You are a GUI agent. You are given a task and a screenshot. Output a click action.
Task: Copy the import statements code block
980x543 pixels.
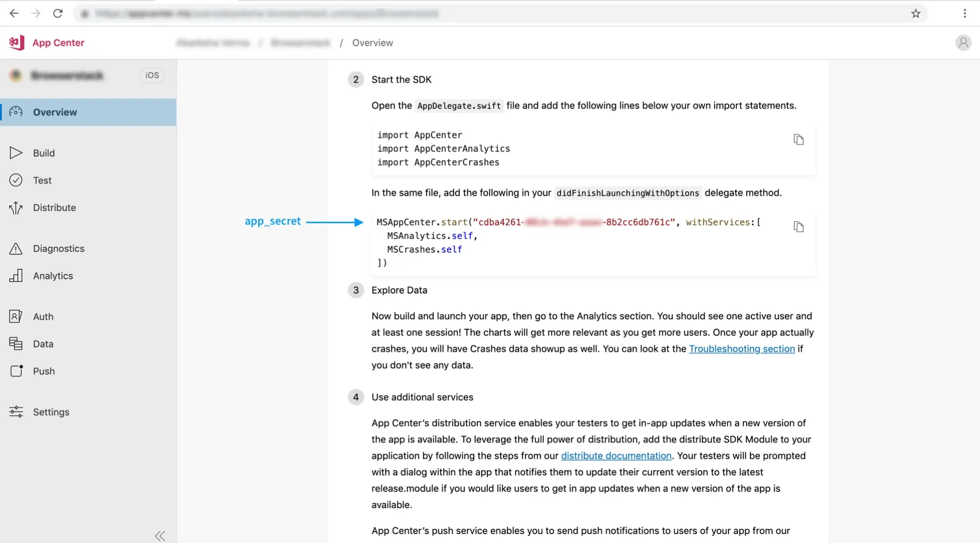pos(798,139)
